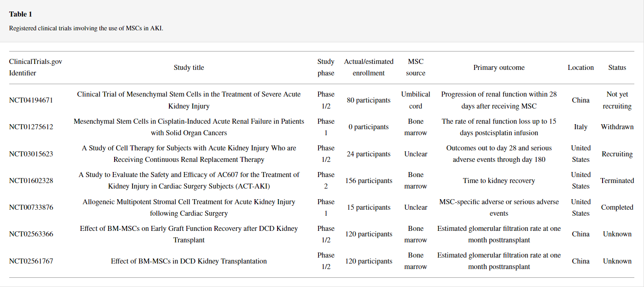Image resolution: width=644 pixels, height=287 pixels.
Task: Click the "Withdrawn" status cell
Action: click(x=617, y=127)
